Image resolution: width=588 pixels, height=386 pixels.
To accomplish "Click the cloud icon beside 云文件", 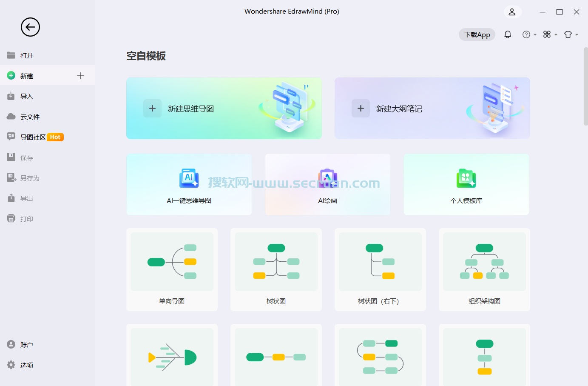I will point(11,116).
